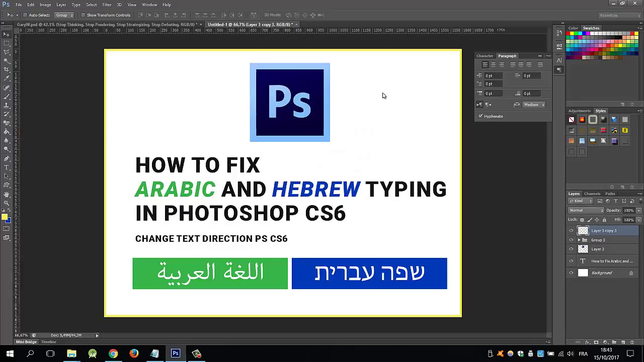Hide Layer 3 copy 3 visibility

pos(571,230)
